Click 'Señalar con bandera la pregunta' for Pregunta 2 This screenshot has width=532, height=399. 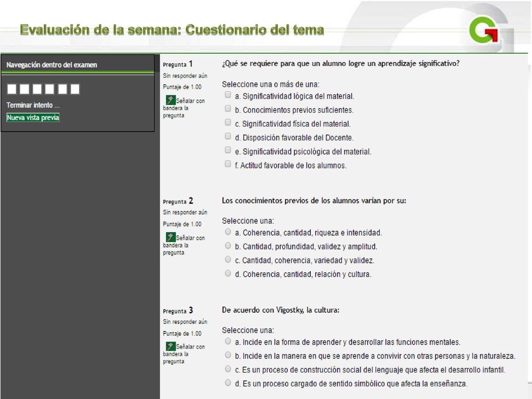click(185, 245)
